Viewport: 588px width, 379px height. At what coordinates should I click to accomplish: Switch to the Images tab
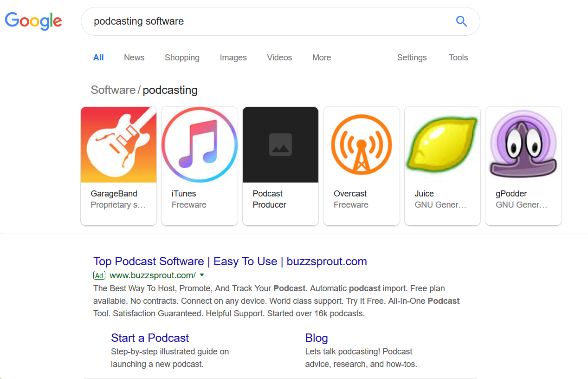(x=233, y=58)
